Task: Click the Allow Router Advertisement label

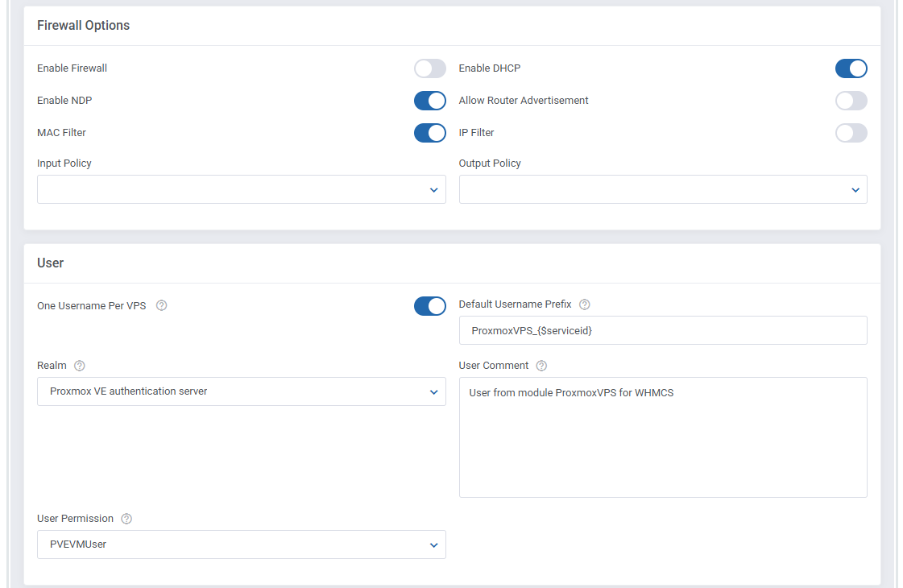Action: [524, 100]
